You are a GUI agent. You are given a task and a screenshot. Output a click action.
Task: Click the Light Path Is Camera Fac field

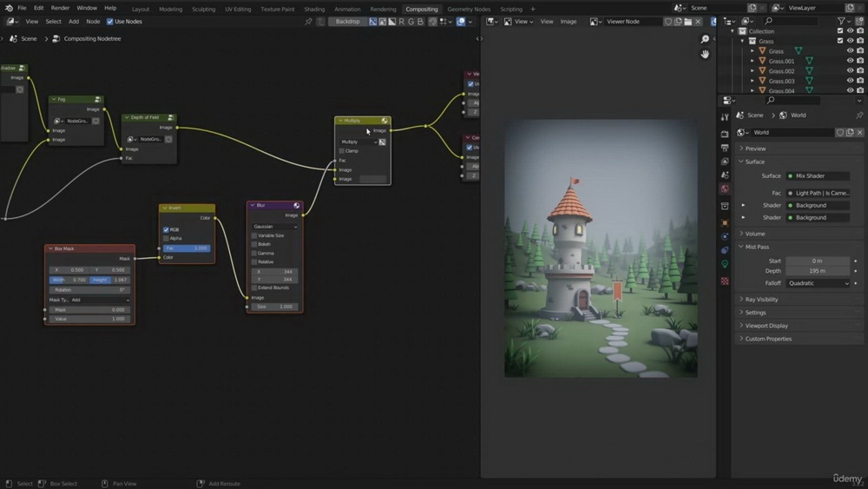point(818,194)
